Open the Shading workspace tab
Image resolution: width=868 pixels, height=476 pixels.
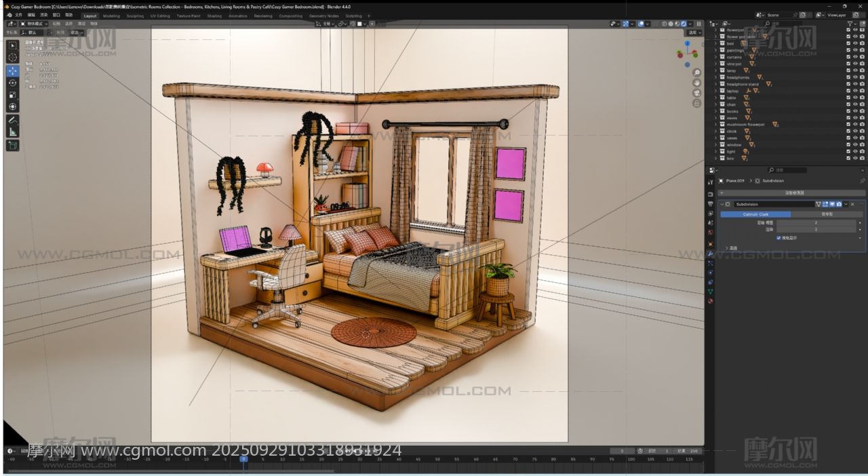click(214, 16)
